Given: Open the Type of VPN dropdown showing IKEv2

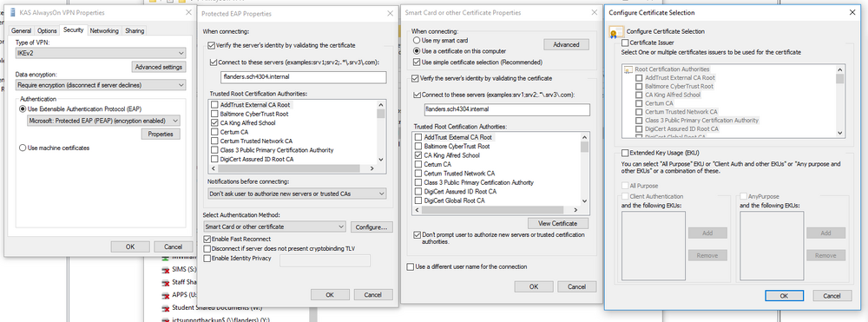Looking at the screenshot, I should (100, 53).
